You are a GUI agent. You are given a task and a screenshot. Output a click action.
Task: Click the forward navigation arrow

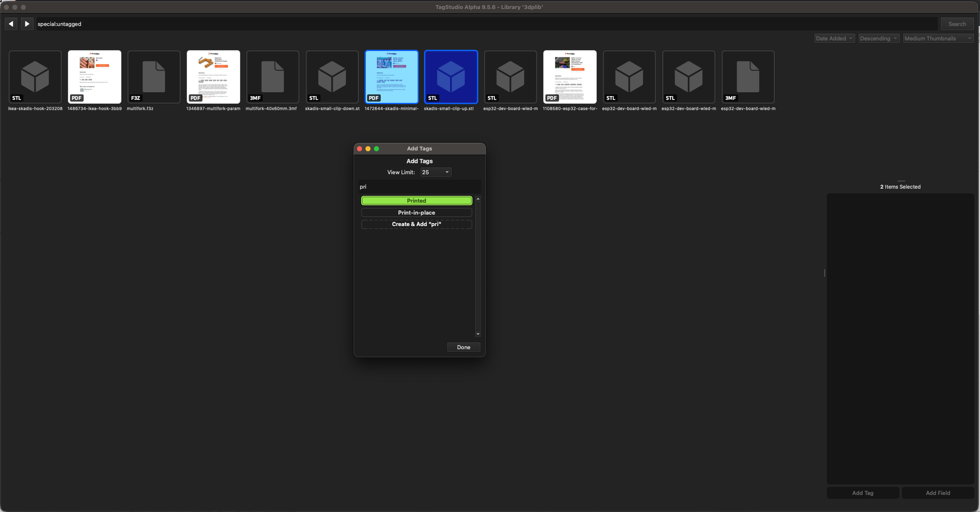pos(27,24)
